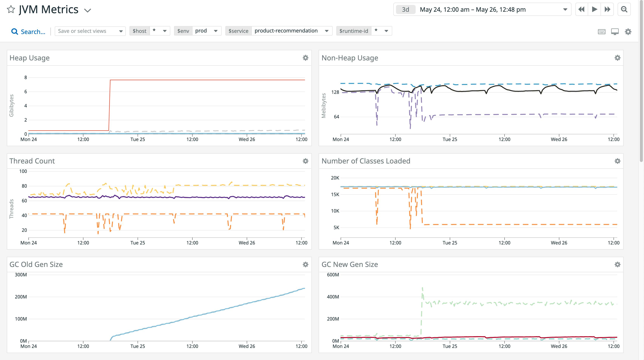Enter TV mode via the screen icon
Image resolution: width=644 pixels, height=360 pixels.
point(615,32)
